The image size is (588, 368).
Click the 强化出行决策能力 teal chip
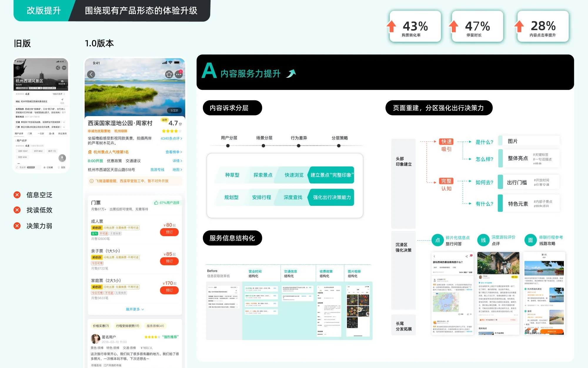332,198
